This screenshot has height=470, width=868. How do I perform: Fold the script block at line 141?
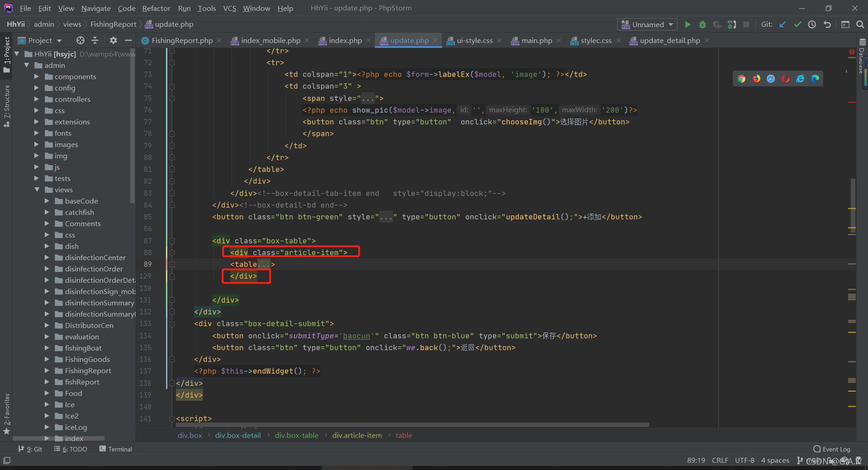(x=172, y=419)
